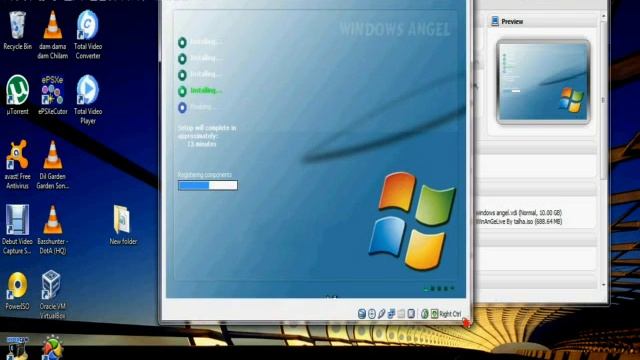
Task: Open the ePSXeCutor shortcut
Action: pyautogui.click(x=53, y=95)
